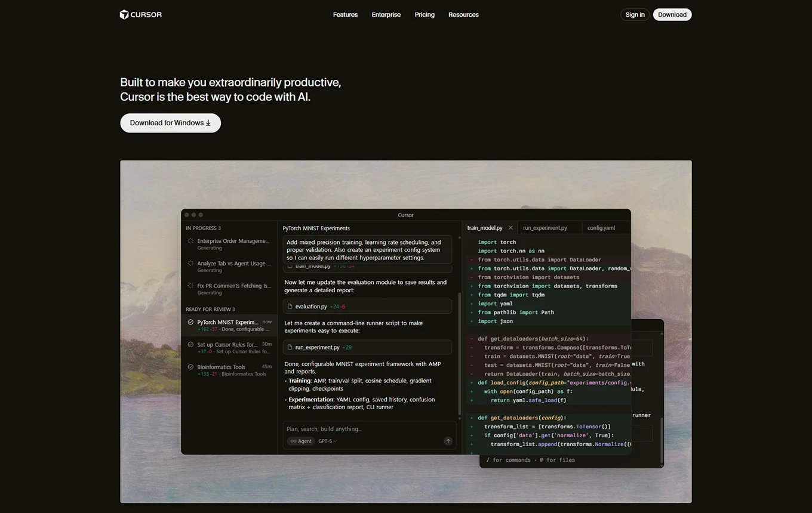Click the download arrow on Download for Windows
Viewport: 812px width, 513px height.
[208, 123]
